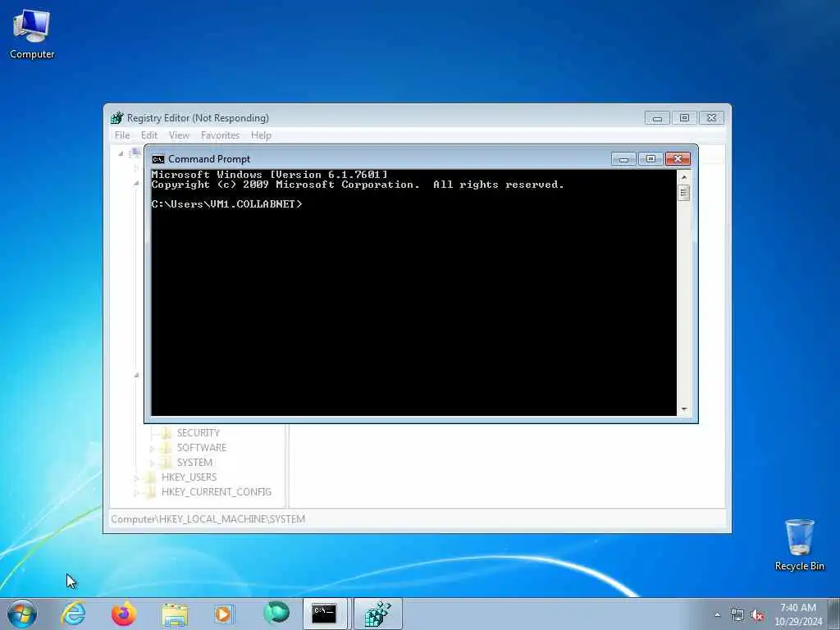
Task: Launch Internet Explorer from the taskbar
Action: [x=73, y=614]
